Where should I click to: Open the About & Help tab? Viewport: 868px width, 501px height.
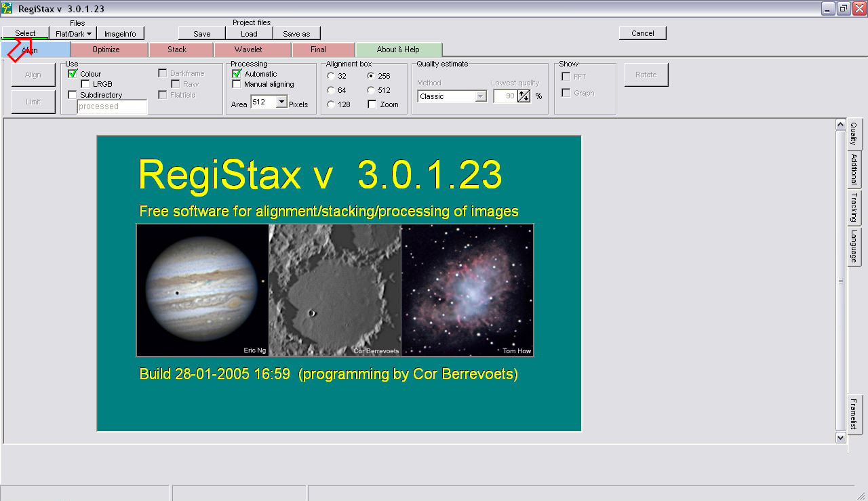coord(398,49)
